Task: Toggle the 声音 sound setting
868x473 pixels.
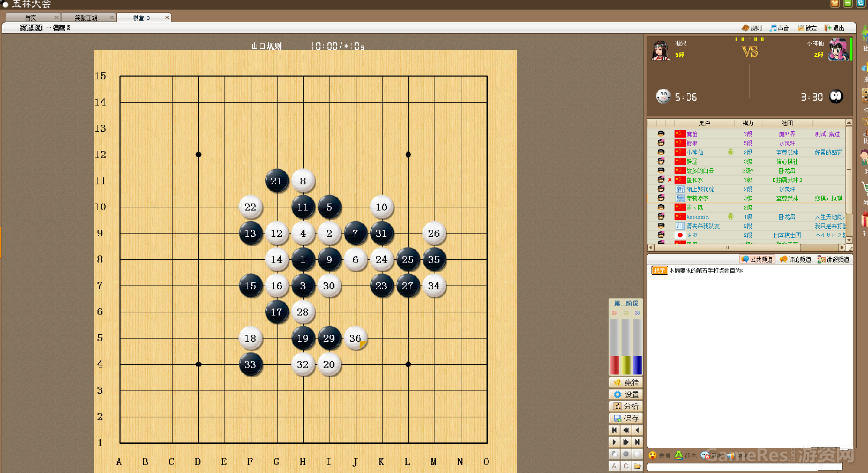Action: click(779, 28)
